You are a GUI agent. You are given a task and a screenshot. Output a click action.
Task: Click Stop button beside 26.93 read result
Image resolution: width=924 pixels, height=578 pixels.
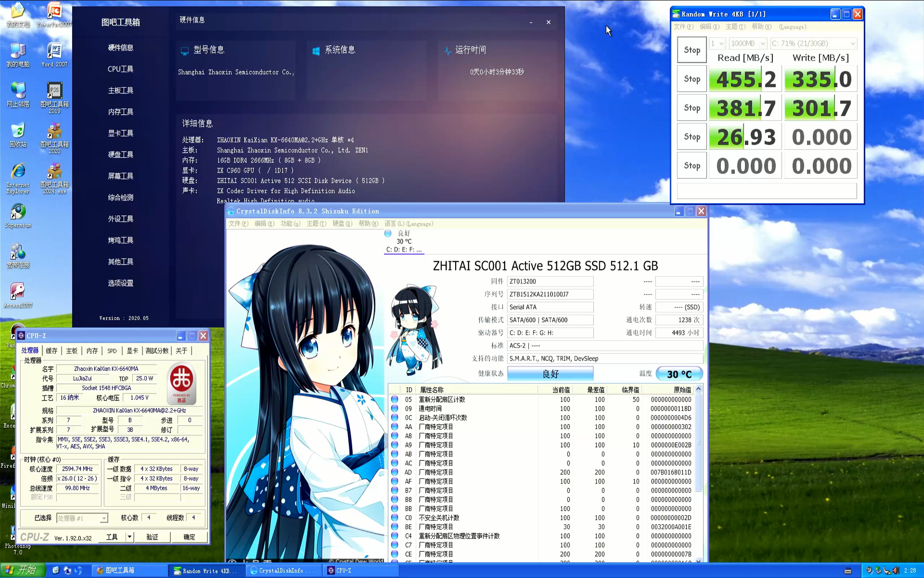[x=692, y=137]
